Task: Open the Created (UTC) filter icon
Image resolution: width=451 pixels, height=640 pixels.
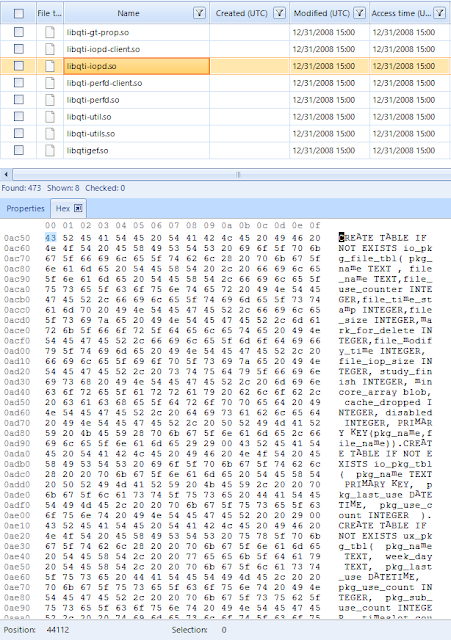Action: 279,13
